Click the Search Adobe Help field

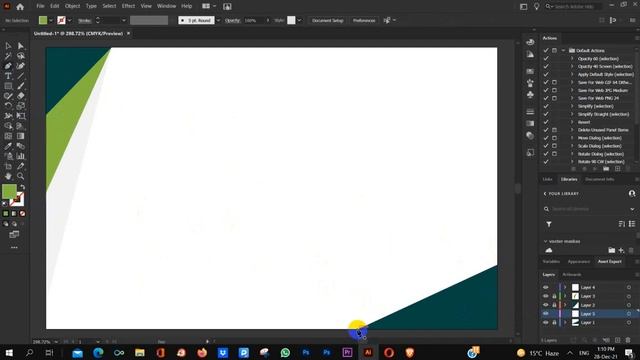click(578, 7)
